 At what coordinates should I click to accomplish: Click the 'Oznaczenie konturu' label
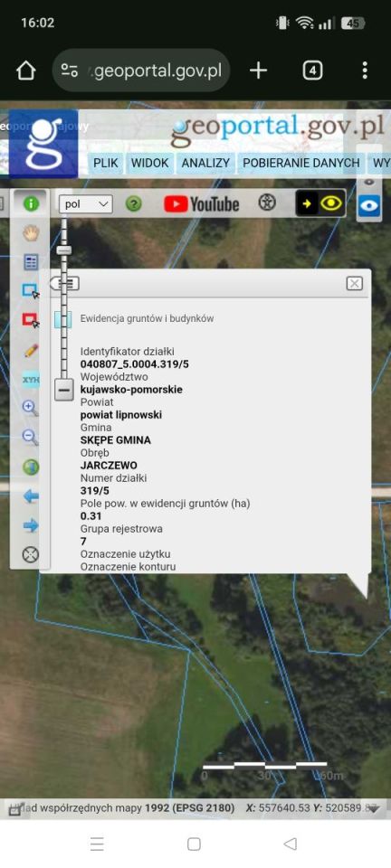[128, 567]
